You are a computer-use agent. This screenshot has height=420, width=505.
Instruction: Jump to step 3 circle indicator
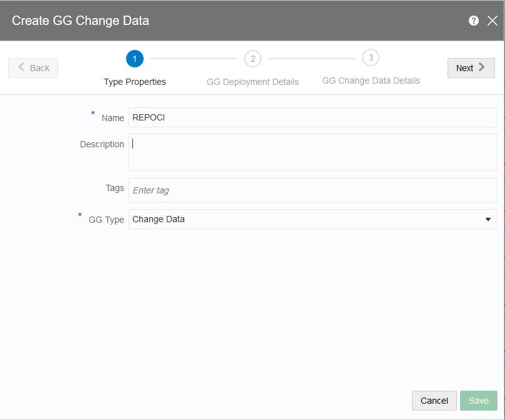(371, 58)
